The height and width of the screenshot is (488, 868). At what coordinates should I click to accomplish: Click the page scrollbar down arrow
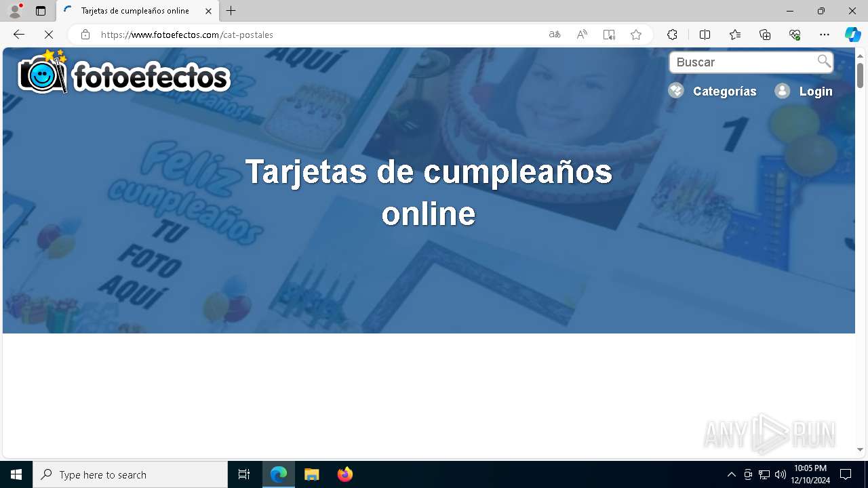[x=860, y=449]
